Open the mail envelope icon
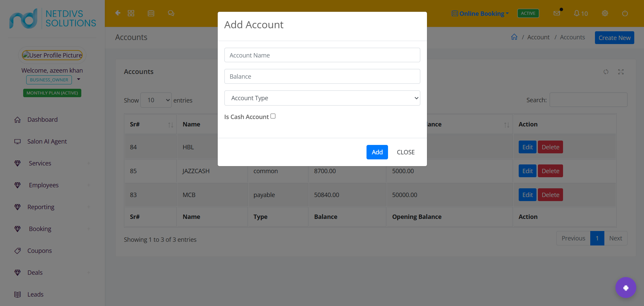 557,13
